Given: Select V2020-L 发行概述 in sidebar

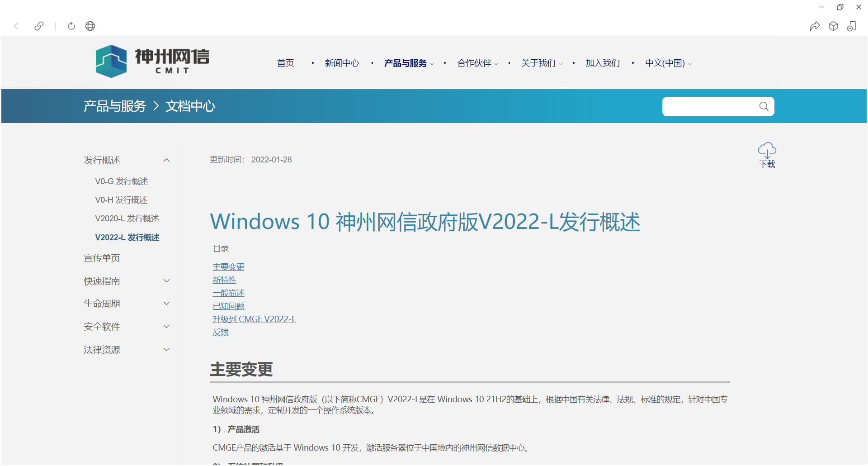Looking at the screenshot, I should pyautogui.click(x=127, y=219).
